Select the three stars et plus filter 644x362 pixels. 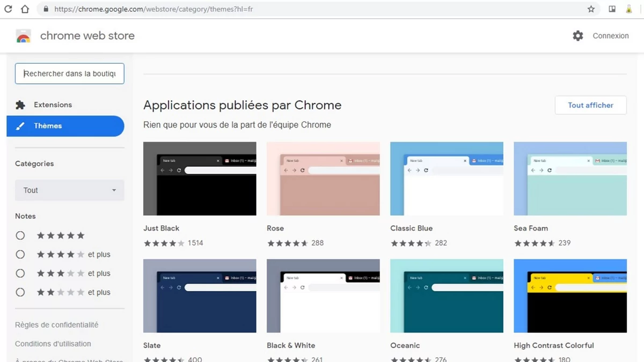pos(20,273)
